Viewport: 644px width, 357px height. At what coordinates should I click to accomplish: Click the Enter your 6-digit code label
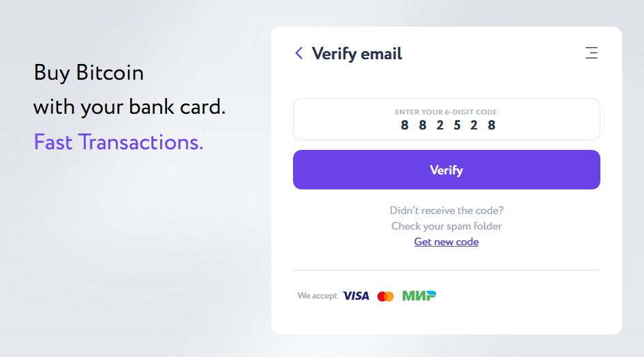click(446, 112)
